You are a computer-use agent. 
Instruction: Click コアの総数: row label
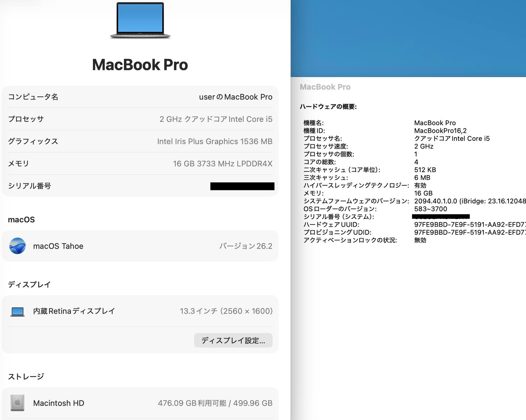click(320, 162)
